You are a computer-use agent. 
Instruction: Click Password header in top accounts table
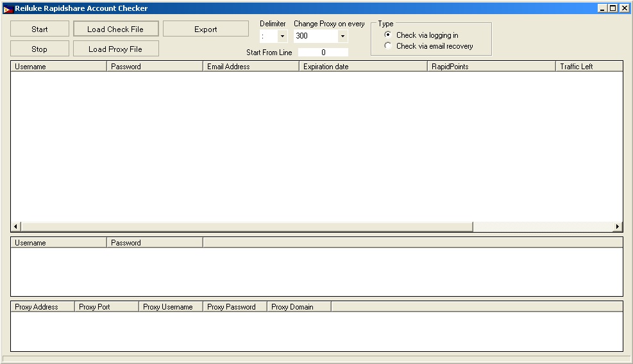[155, 67]
